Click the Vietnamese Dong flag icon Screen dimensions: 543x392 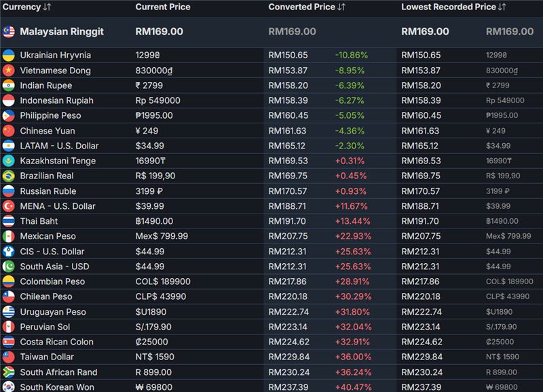[x=9, y=71]
